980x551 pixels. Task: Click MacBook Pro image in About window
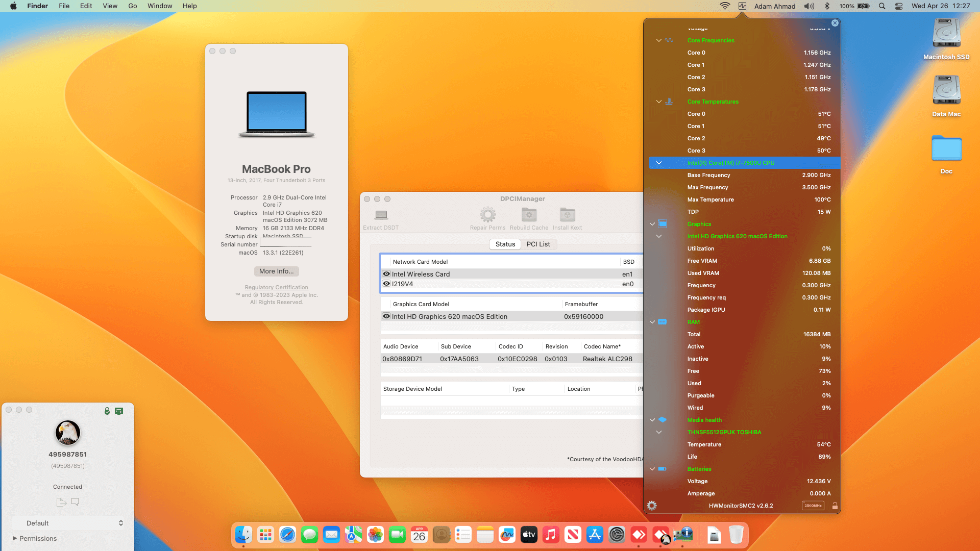277,114
